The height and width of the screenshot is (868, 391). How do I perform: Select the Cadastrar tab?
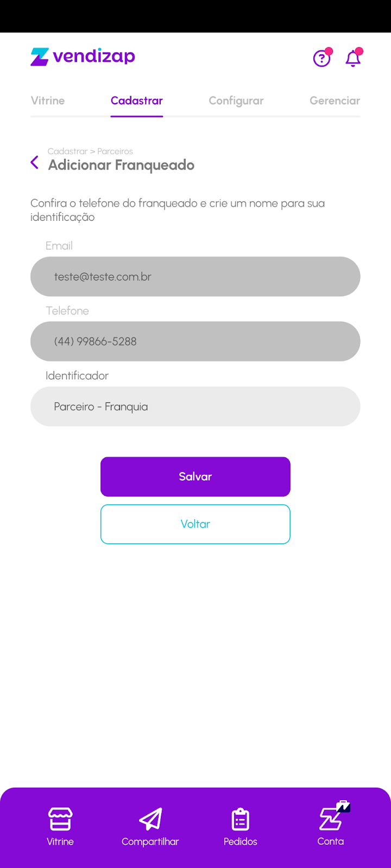click(137, 101)
